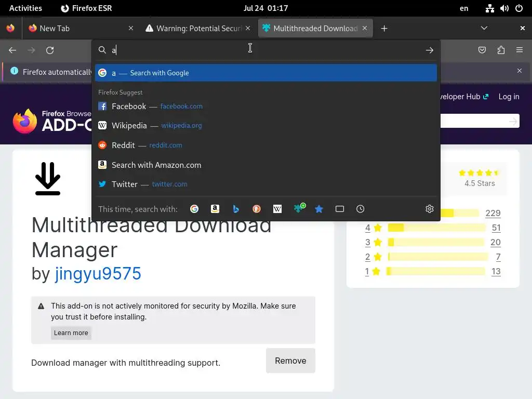Click Learn more about add-on security

[71, 333]
